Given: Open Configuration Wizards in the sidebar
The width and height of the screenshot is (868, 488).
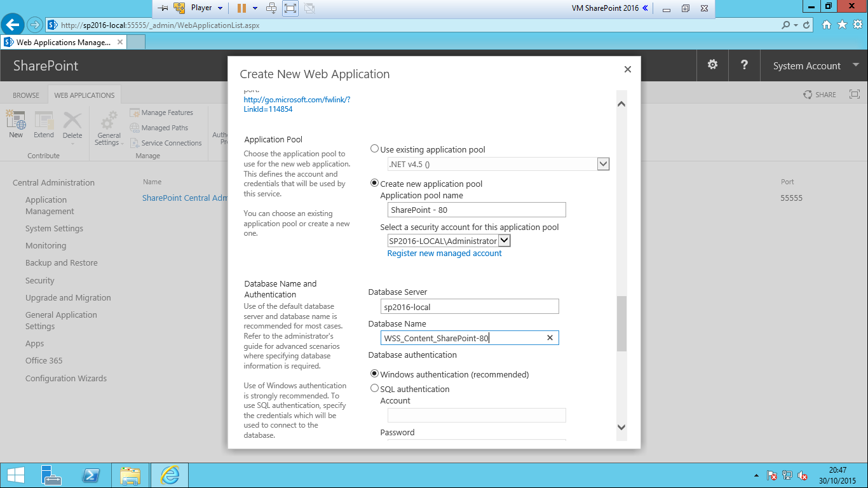Looking at the screenshot, I should pos(66,378).
